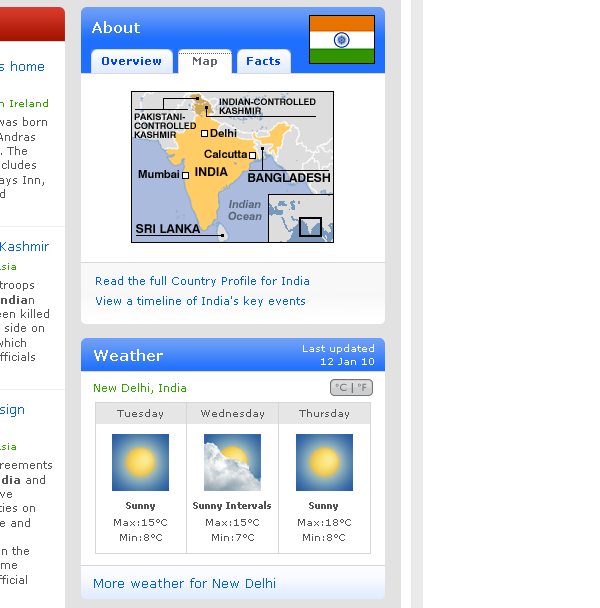Image resolution: width=600 pixels, height=608 pixels.
Task: Switch to the Facts tab
Action: [x=263, y=61]
